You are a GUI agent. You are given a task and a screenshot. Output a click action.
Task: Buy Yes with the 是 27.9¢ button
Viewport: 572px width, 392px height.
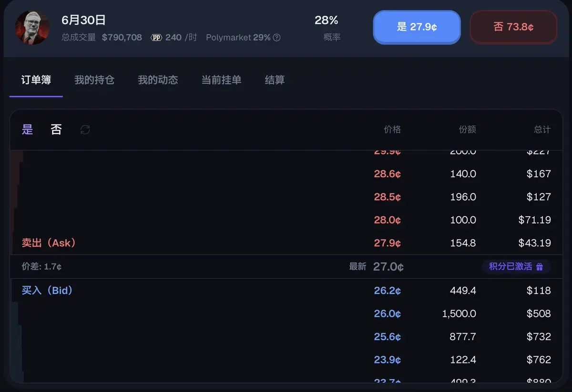tap(417, 27)
